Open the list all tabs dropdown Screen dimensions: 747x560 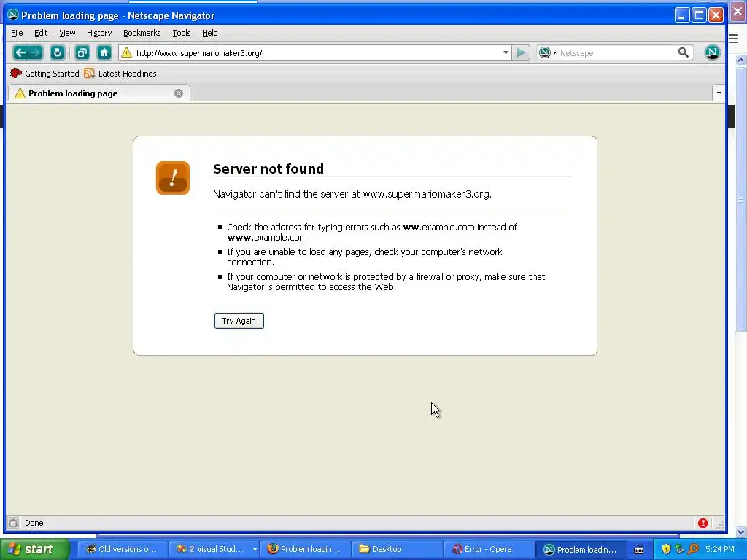[x=719, y=93]
